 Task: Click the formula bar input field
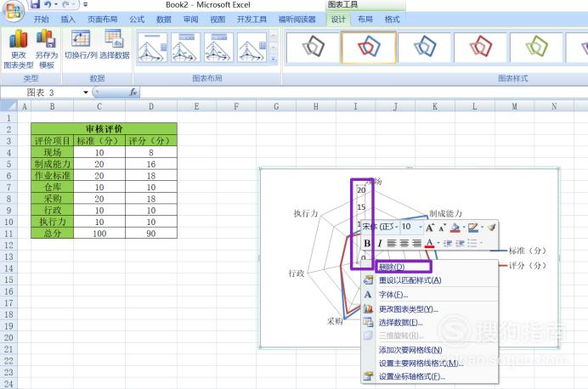coord(364,93)
